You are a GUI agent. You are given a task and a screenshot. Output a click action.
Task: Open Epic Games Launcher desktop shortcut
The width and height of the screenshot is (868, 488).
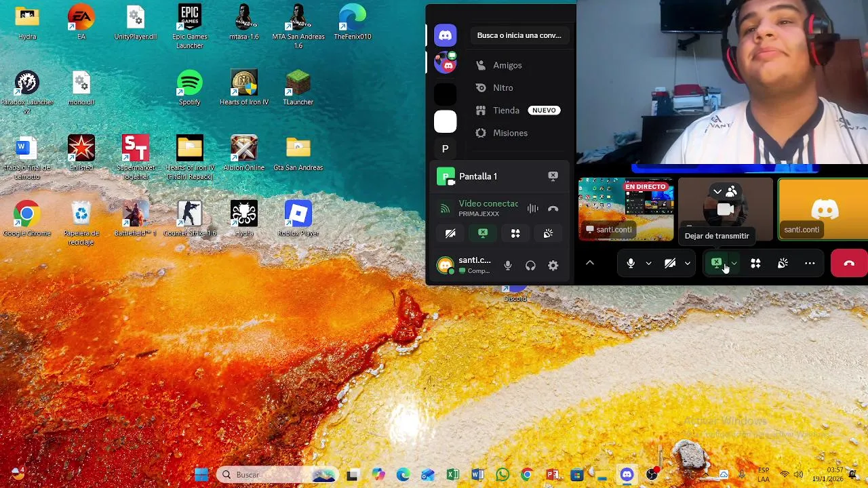190,26
